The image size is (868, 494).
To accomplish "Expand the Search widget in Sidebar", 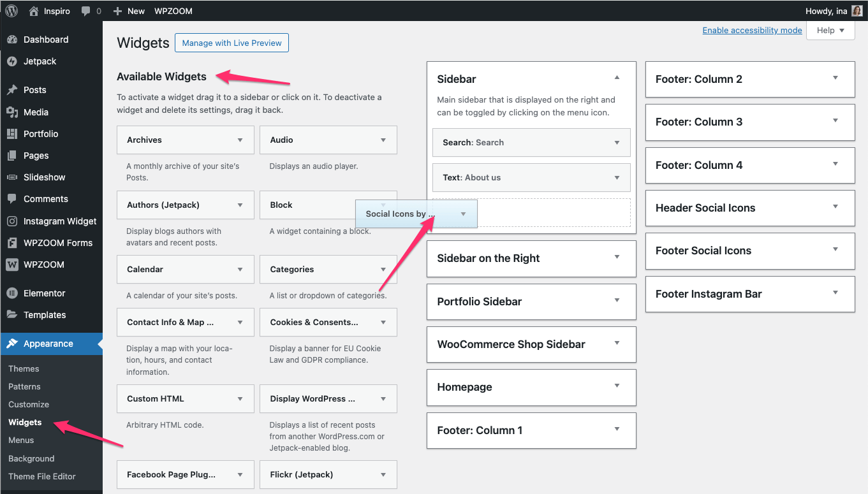I will 617,143.
